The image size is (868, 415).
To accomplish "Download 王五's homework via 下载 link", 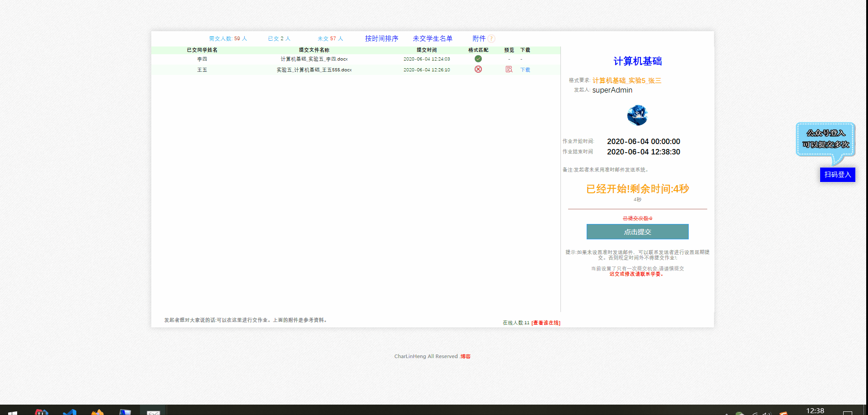I will (525, 69).
